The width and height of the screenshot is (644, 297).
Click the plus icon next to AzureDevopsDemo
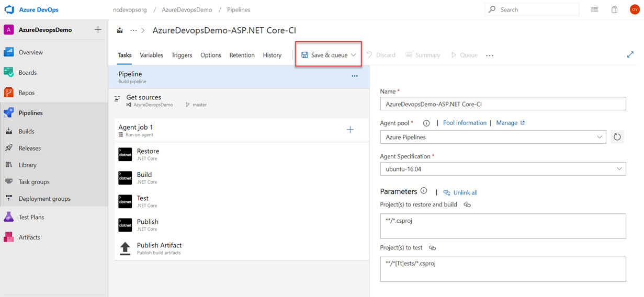[x=98, y=30]
